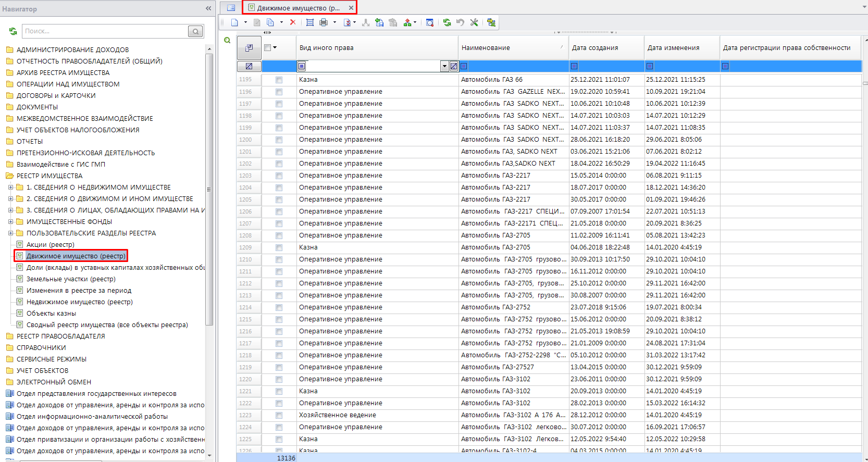Check the checkbox for row 1223

click(x=279, y=415)
